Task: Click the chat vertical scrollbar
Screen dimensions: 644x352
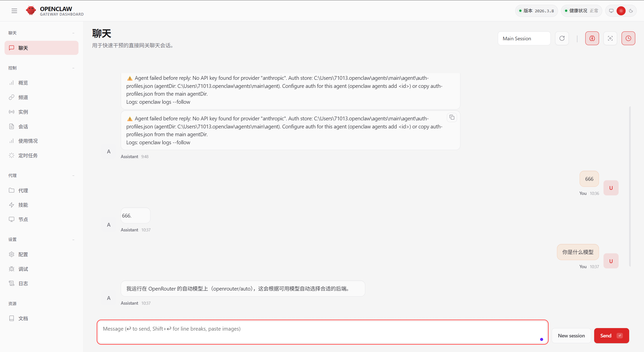Action: coord(630,186)
